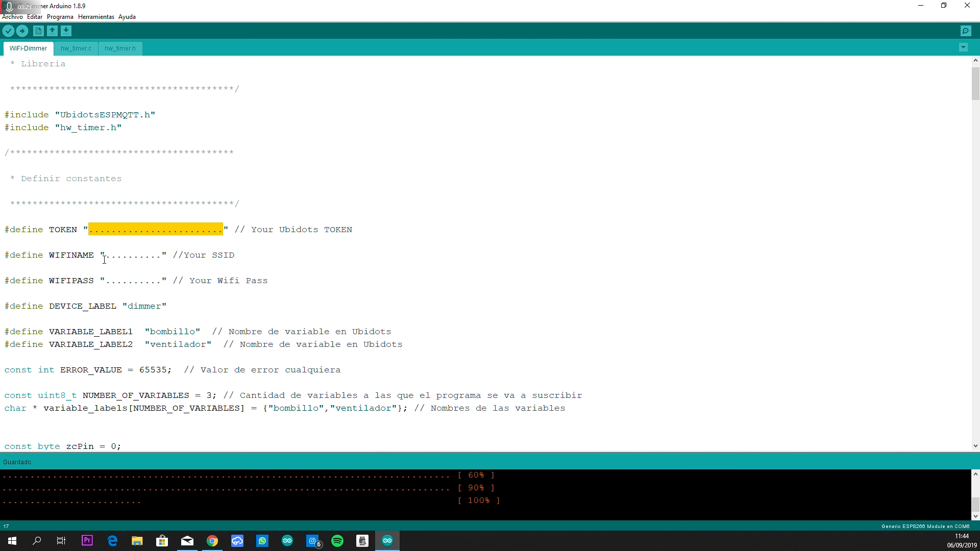Viewport: 980px width, 551px height.
Task: Click the Upload sketch arrow icon
Action: coord(22,31)
